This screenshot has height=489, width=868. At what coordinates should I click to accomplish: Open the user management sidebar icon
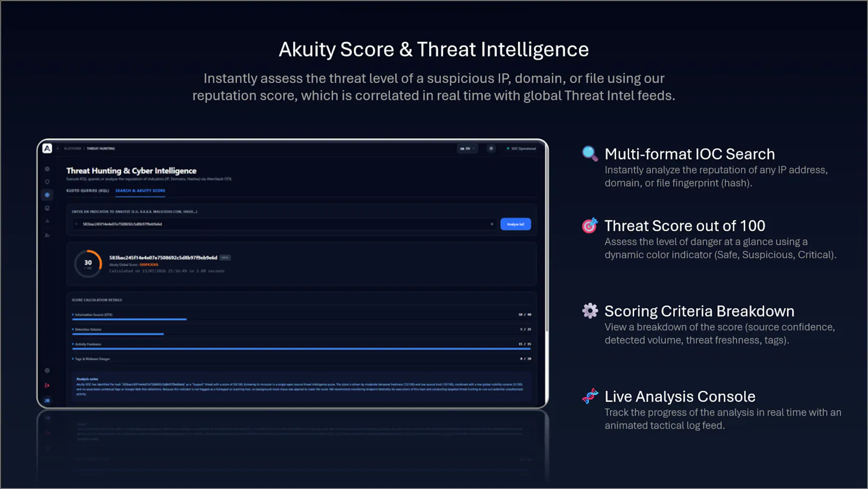click(x=47, y=235)
